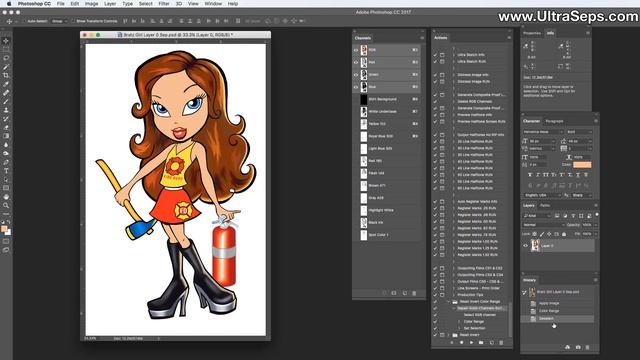Delete action with Actions panel trash
Viewport: 640px width, 360px height.
(x=501, y=343)
